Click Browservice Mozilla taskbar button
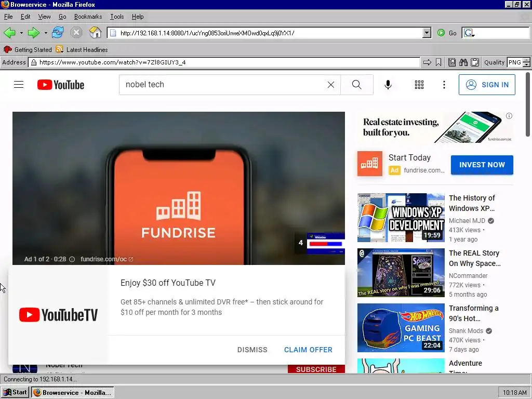Image resolution: width=532 pixels, height=399 pixels. pos(73,392)
